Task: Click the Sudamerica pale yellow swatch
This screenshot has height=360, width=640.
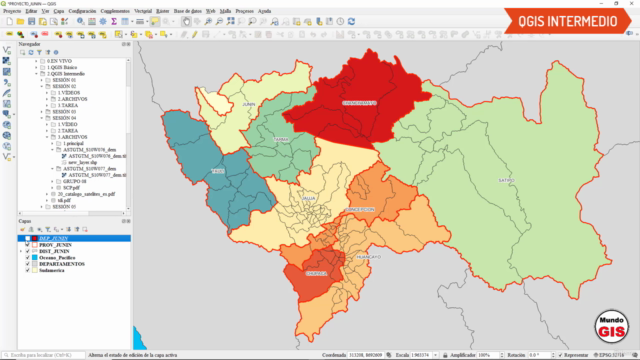Action: click(x=35, y=270)
